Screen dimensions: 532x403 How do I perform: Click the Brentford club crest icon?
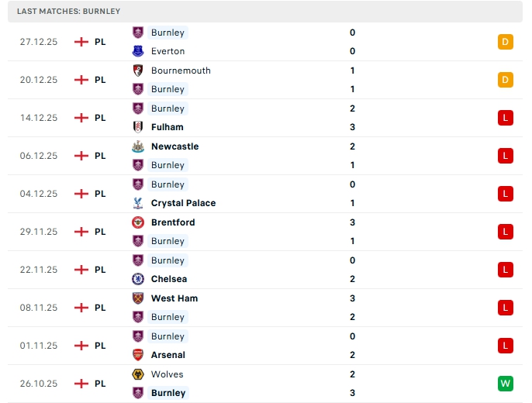(138, 222)
